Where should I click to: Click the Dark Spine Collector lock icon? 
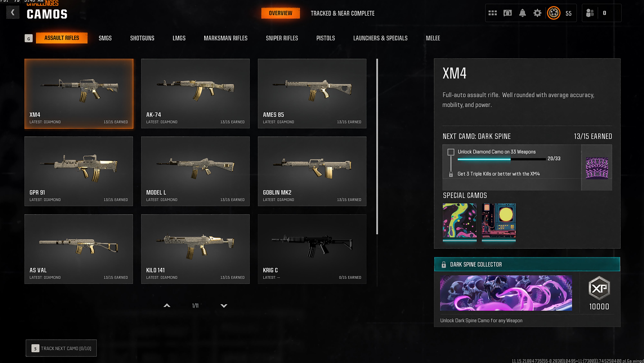click(x=444, y=264)
